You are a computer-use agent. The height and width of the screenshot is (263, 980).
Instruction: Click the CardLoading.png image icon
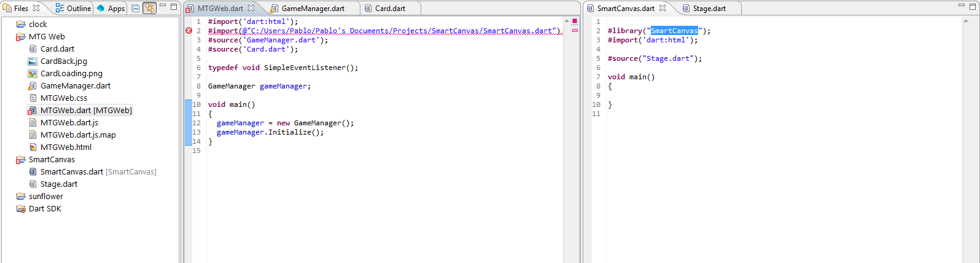33,73
